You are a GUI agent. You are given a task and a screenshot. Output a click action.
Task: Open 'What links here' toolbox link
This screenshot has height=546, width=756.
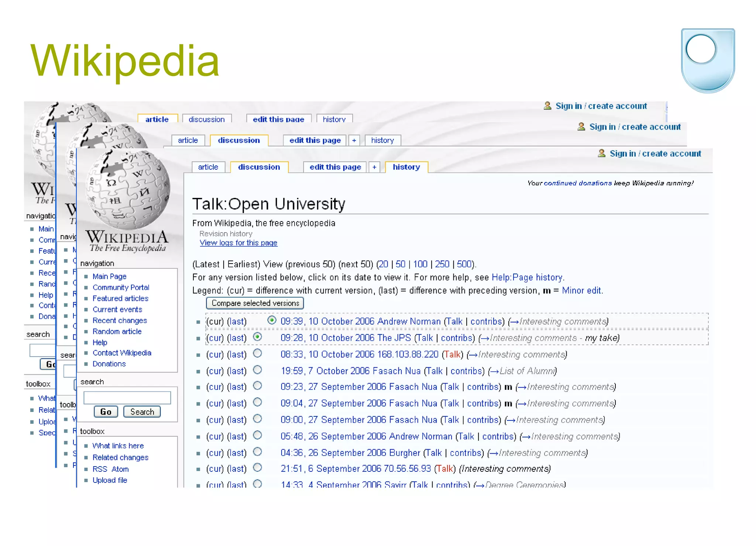[118, 446]
